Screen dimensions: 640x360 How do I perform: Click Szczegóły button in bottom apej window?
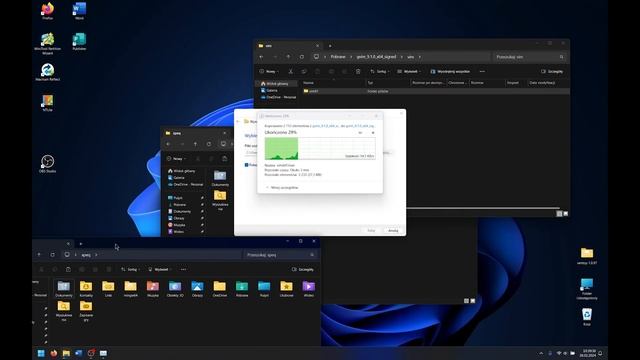pos(303,269)
